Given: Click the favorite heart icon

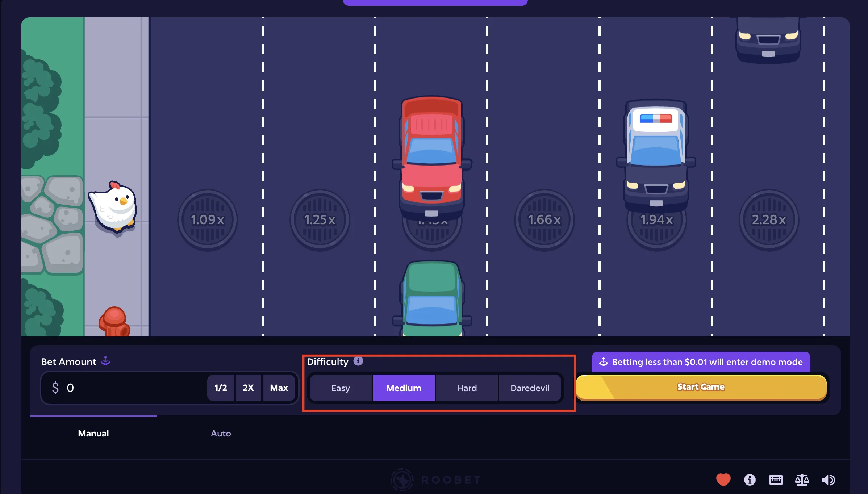Looking at the screenshot, I should 723,480.
